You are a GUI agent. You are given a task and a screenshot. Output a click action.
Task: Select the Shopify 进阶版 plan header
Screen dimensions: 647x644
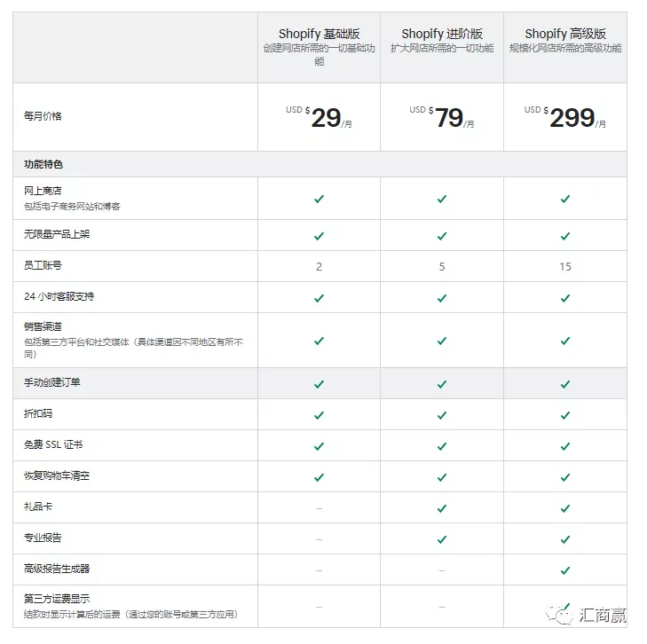click(442, 34)
